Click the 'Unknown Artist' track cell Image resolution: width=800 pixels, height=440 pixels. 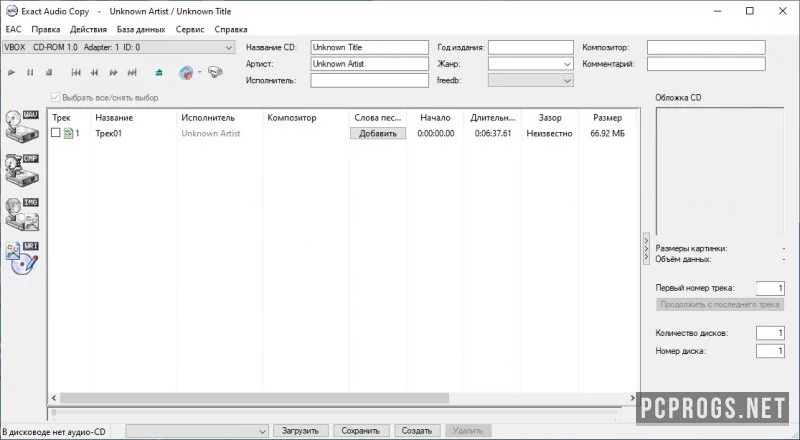(x=211, y=133)
